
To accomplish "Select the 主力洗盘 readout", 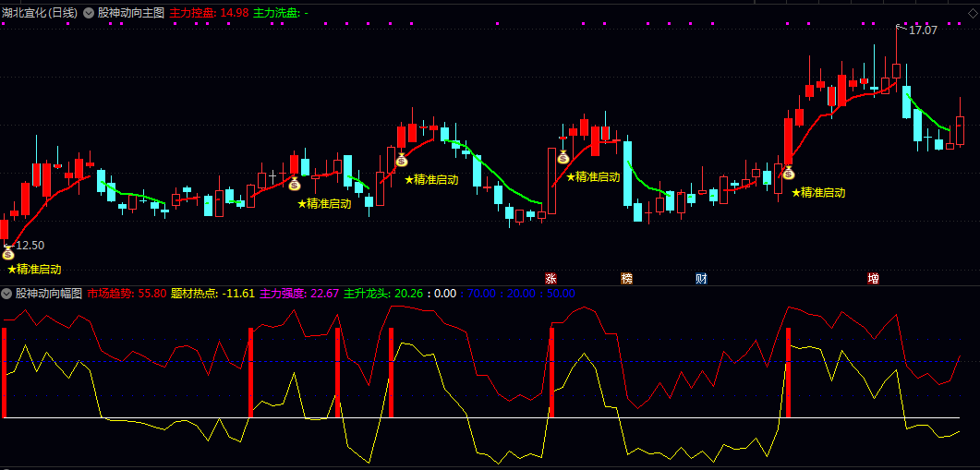I will click(x=281, y=13).
